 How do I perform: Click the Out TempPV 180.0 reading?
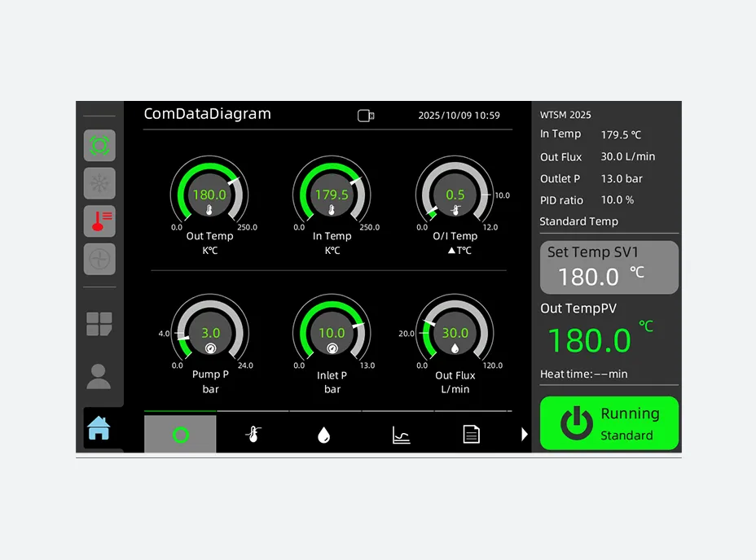[x=589, y=340]
